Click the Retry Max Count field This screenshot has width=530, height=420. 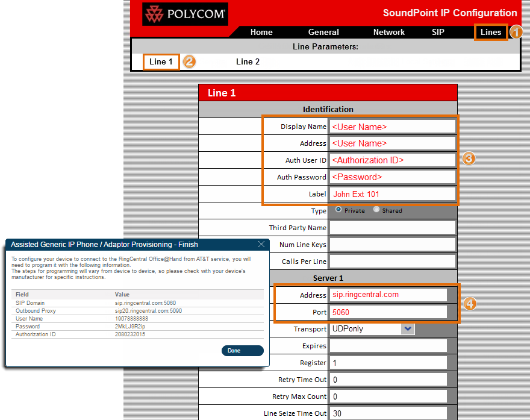point(388,396)
